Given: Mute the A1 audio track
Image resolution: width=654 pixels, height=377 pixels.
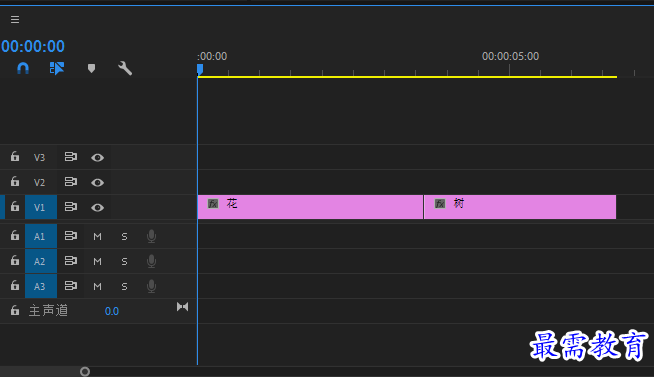Looking at the screenshot, I should tap(97, 236).
